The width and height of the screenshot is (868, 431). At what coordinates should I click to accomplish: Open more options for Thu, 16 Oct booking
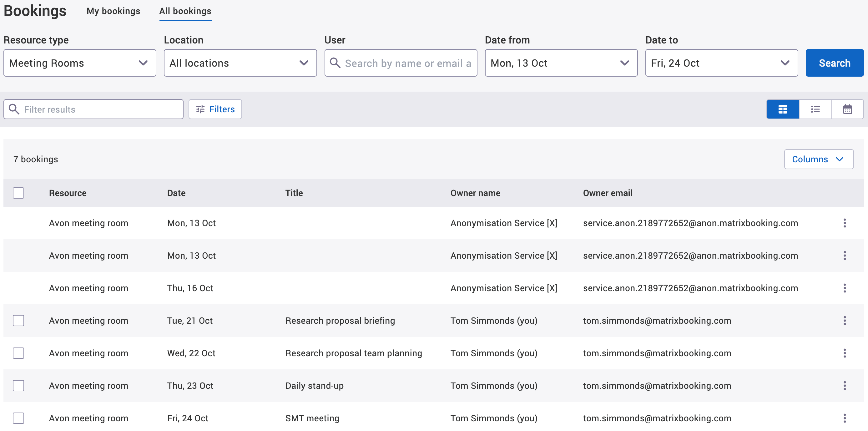(x=845, y=288)
